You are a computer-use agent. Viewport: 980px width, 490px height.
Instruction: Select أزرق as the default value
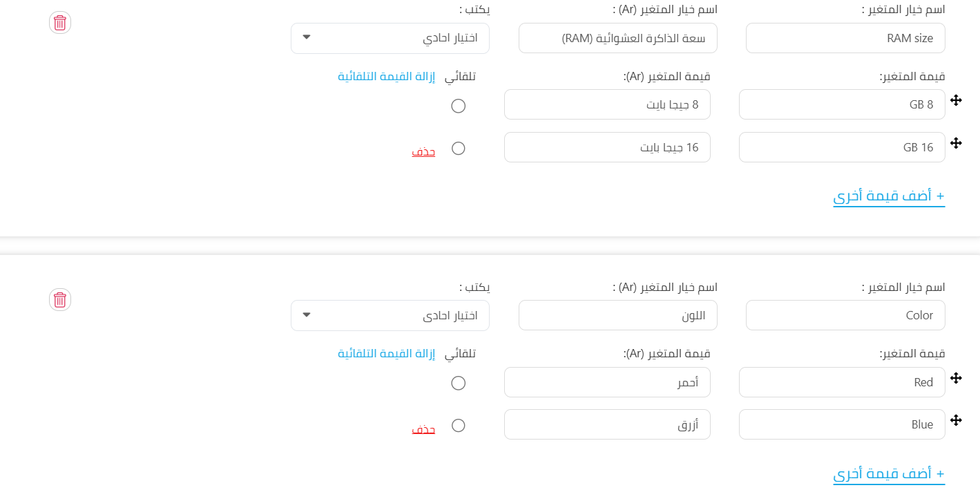[458, 425]
